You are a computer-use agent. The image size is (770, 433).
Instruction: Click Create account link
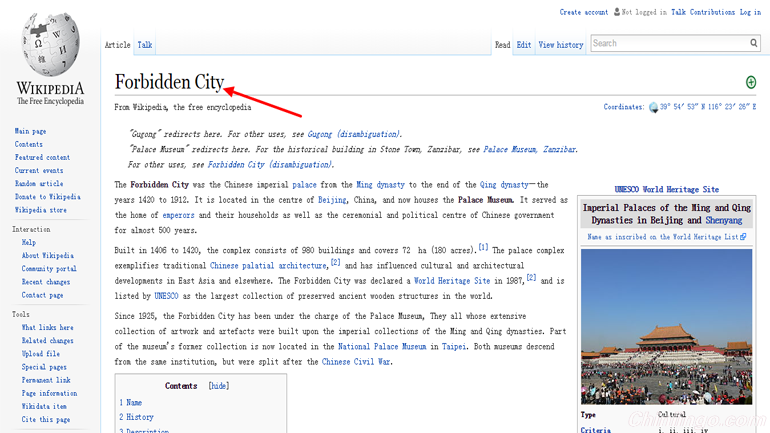click(x=583, y=12)
